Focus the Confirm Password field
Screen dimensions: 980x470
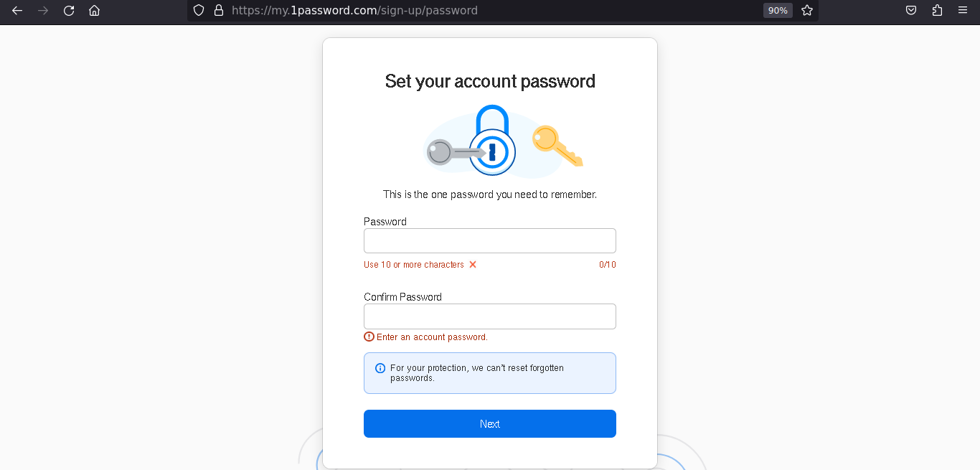point(489,316)
